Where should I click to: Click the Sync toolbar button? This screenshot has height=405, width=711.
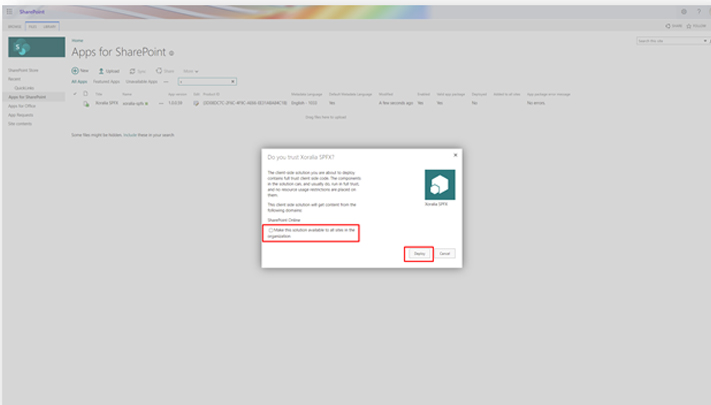tap(137, 71)
